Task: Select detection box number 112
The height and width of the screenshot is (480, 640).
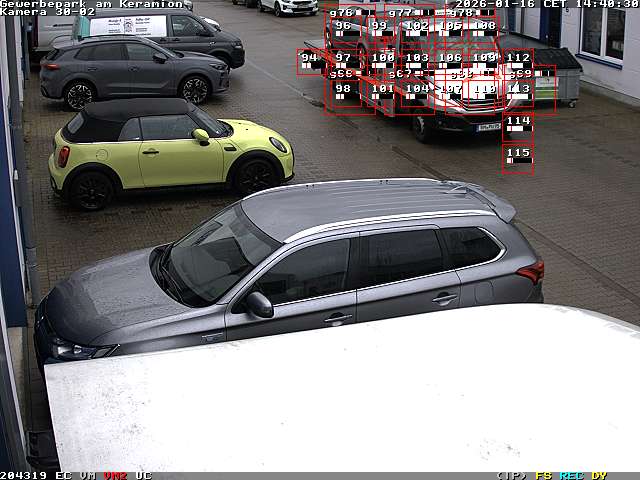Action: click(x=518, y=59)
